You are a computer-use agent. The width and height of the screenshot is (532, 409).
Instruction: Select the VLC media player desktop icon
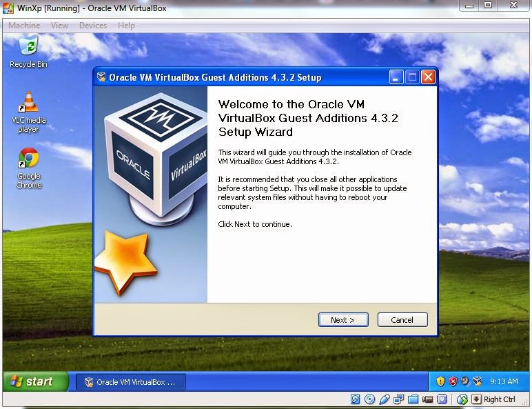(x=28, y=112)
